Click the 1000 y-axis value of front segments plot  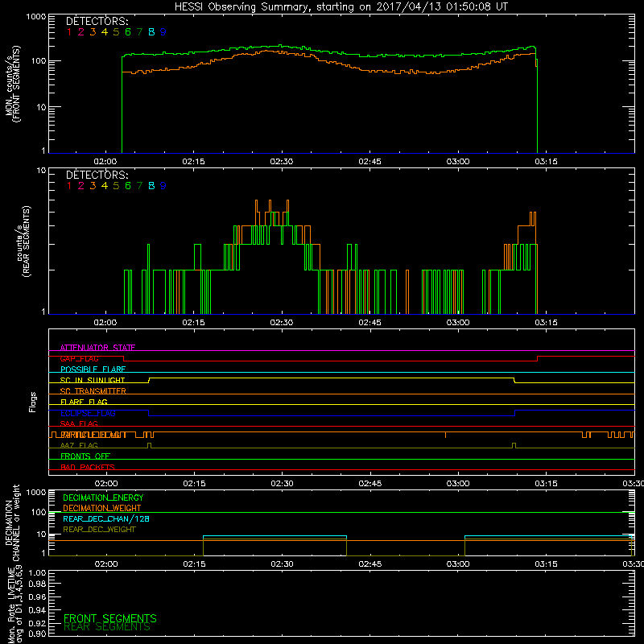tap(36, 17)
